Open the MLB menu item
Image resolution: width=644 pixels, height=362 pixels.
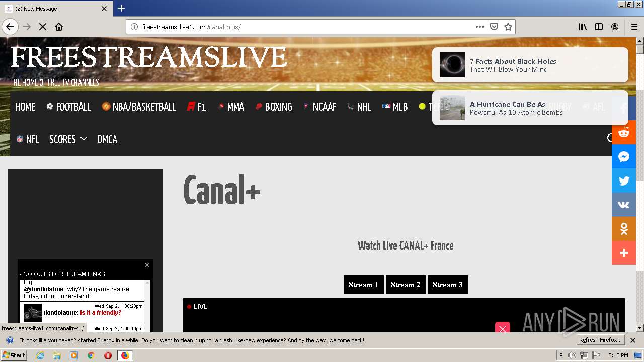pos(395,107)
